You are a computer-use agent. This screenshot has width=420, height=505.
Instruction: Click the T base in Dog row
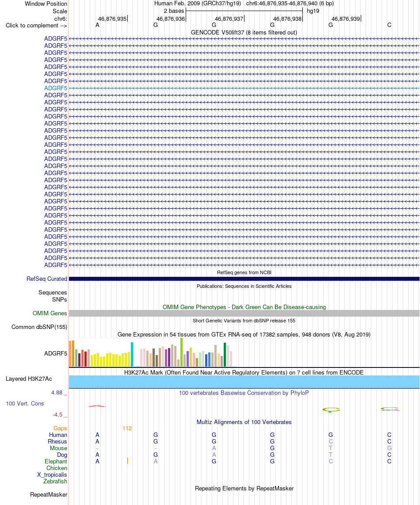pyautogui.click(x=331, y=455)
